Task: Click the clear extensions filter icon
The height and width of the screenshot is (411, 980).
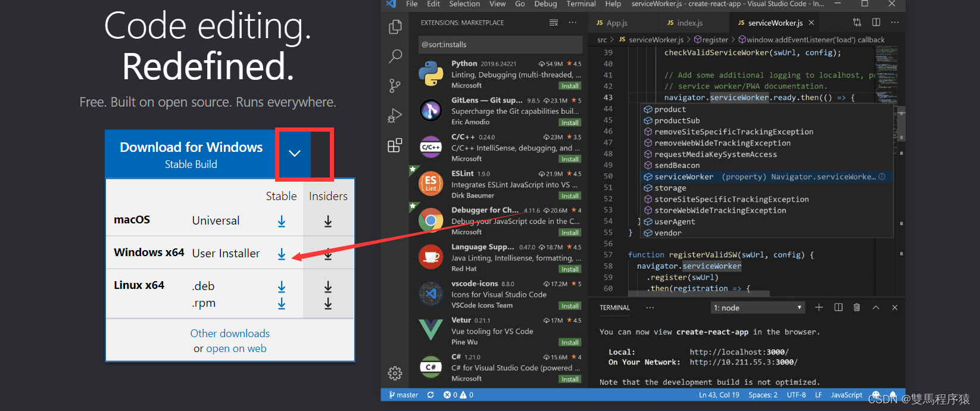Action: pos(554,23)
